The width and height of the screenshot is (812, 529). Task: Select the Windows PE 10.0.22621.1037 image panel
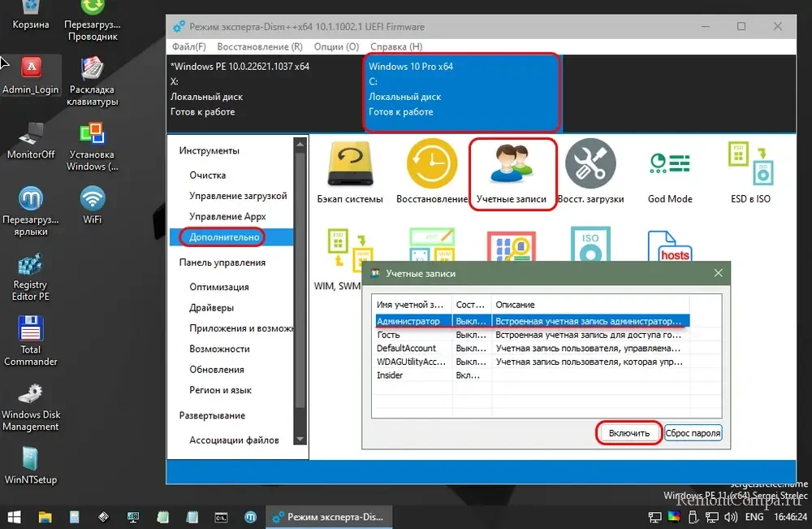(266, 92)
